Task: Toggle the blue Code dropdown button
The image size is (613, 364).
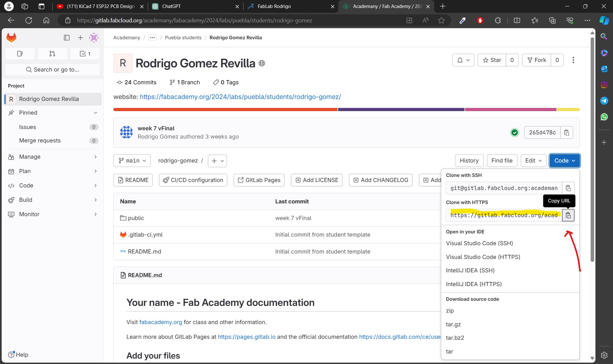Action: 564,161
